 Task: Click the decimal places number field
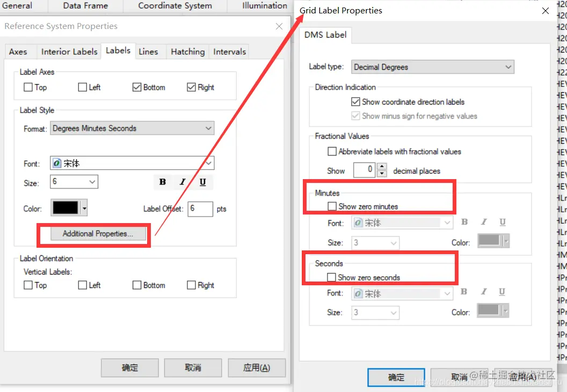click(365, 170)
